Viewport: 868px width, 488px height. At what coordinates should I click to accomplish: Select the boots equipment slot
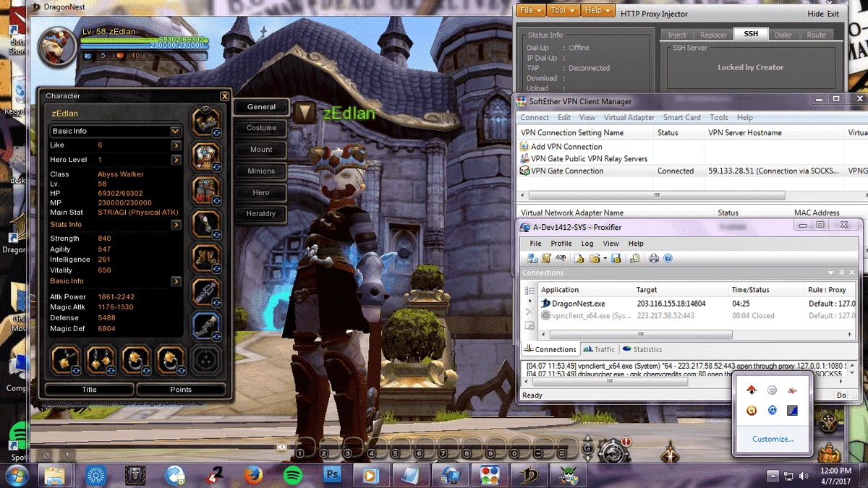click(205, 258)
